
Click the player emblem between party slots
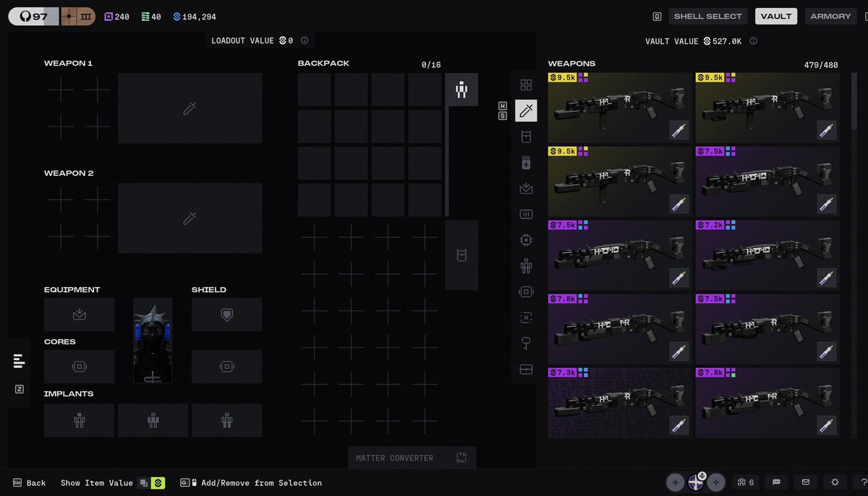coord(696,482)
